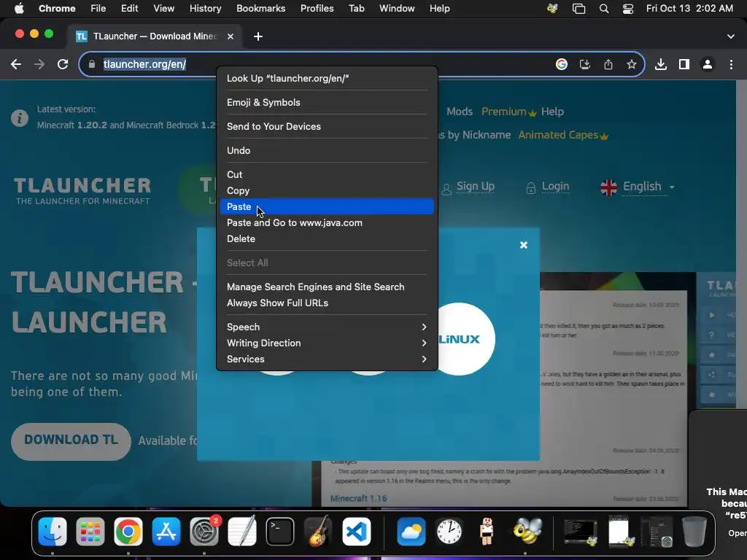Open GarageBand from the dock

[x=318, y=531]
